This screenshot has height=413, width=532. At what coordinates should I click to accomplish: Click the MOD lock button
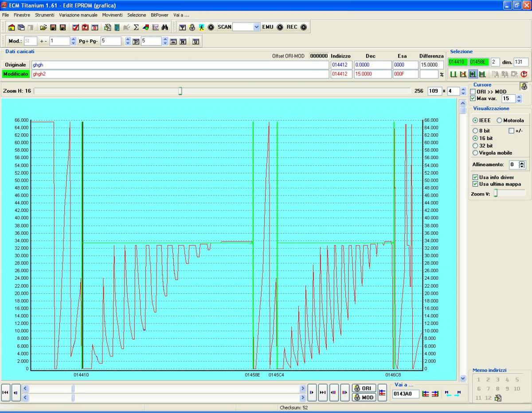click(364, 397)
